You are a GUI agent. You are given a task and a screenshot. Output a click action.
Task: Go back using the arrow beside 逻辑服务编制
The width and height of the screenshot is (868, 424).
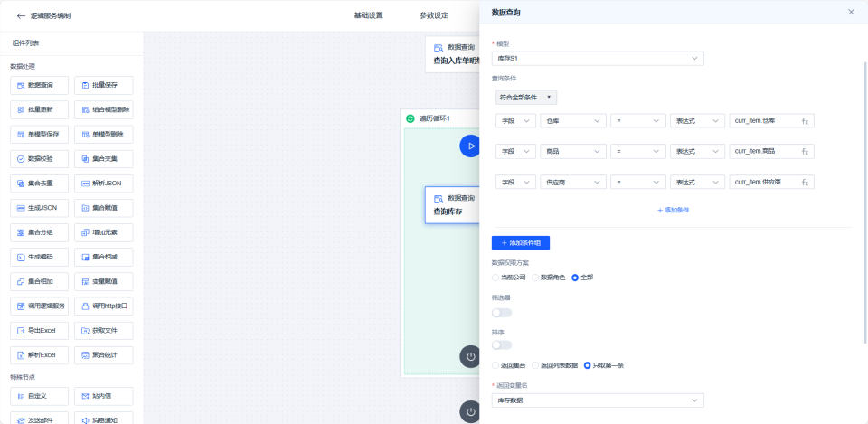point(21,16)
